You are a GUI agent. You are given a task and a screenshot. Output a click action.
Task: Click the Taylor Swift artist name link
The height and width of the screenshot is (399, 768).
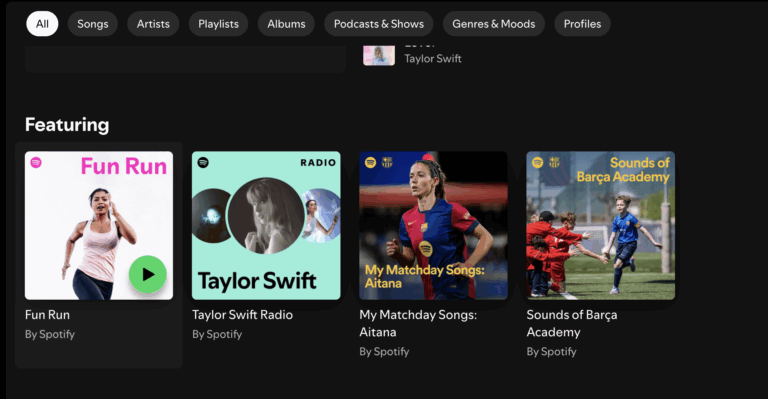pyautogui.click(x=433, y=59)
